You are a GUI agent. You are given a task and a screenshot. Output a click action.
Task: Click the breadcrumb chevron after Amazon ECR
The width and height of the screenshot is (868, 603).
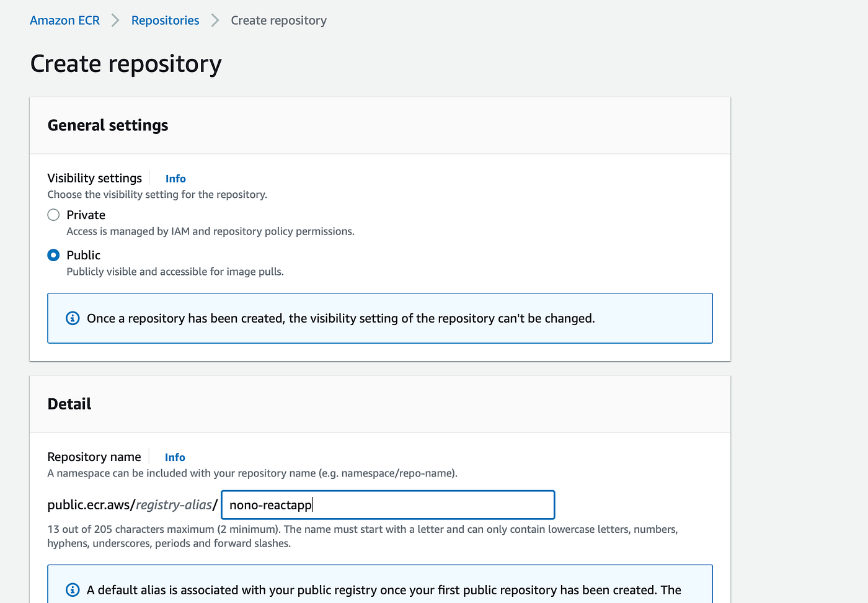[x=115, y=20]
